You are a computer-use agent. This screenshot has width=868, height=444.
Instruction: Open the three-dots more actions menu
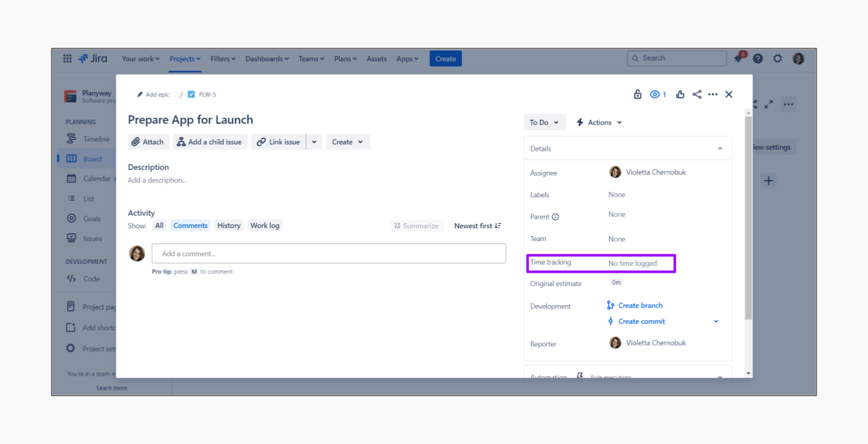713,95
